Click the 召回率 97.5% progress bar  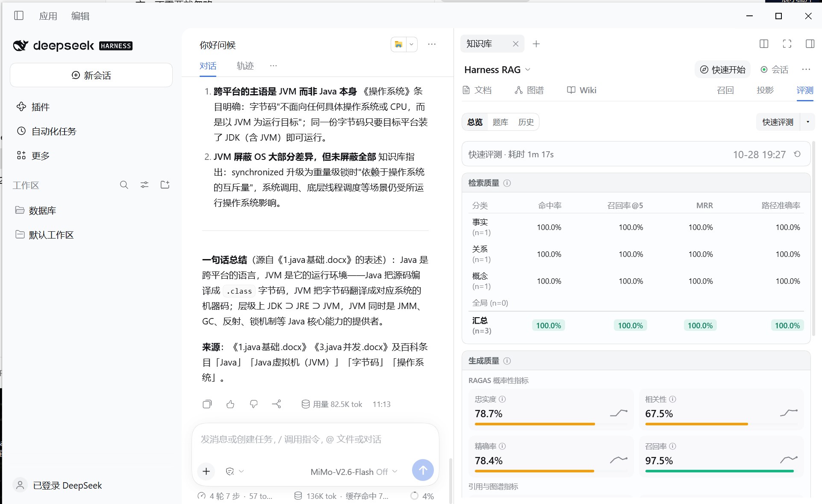click(x=721, y=471)
